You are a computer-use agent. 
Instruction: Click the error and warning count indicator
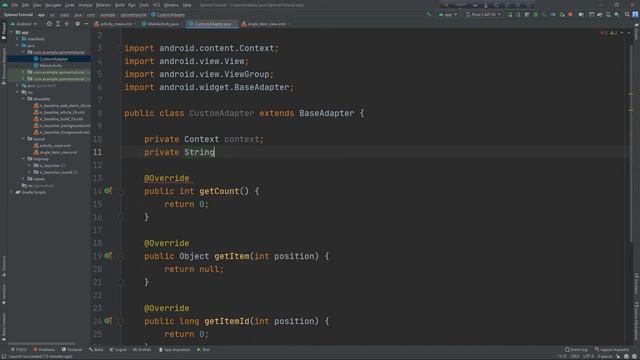(x=609, y=33)
